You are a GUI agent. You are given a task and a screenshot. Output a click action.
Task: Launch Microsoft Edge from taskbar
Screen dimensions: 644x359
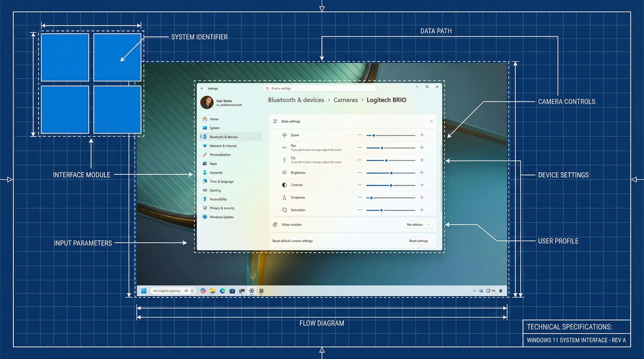pyautogui.click(x=222, y=291)
